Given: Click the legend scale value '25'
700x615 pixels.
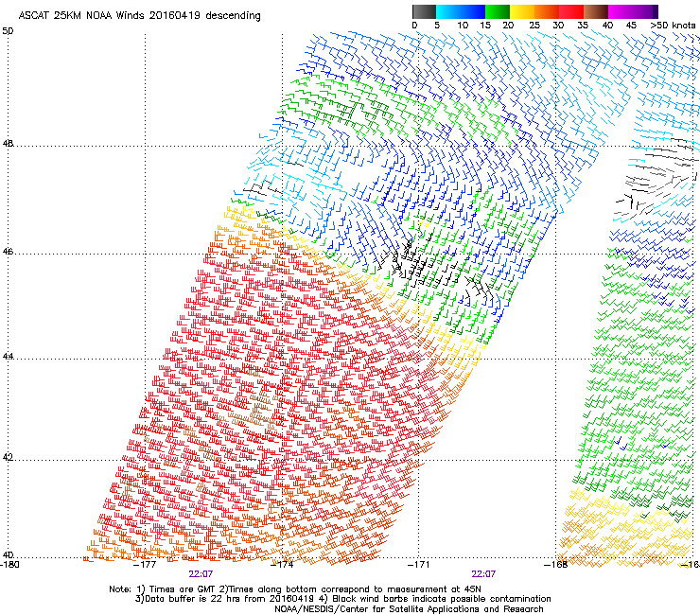Looking at the screenshot, I should click(x=534, y=26).
